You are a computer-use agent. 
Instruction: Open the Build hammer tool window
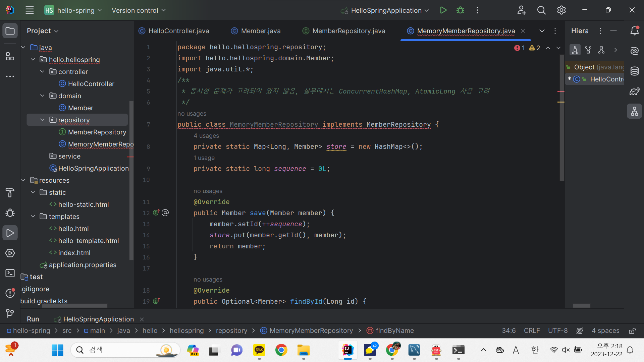click(x=10, y=193)
